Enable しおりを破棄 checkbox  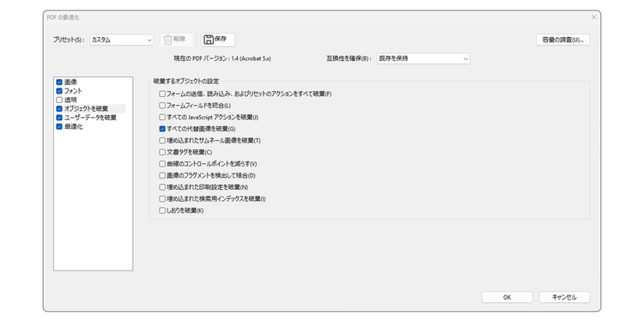click(x=162, y=210)
